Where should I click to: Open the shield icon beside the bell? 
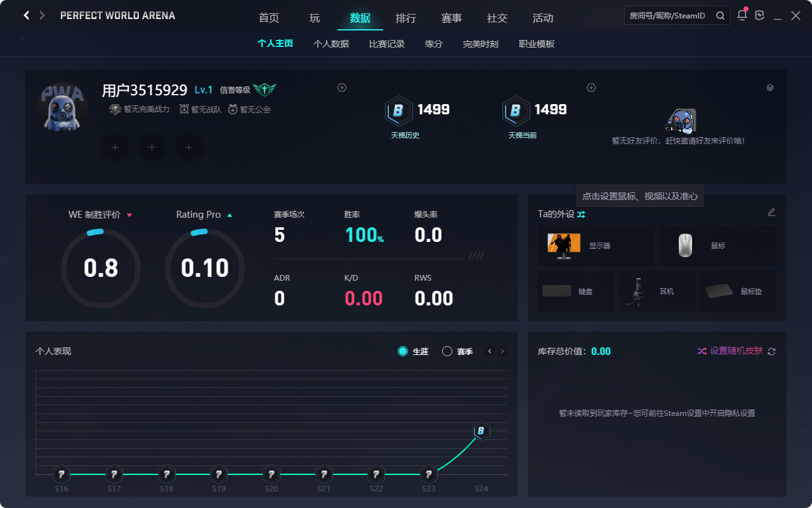(x=760, y=15)
